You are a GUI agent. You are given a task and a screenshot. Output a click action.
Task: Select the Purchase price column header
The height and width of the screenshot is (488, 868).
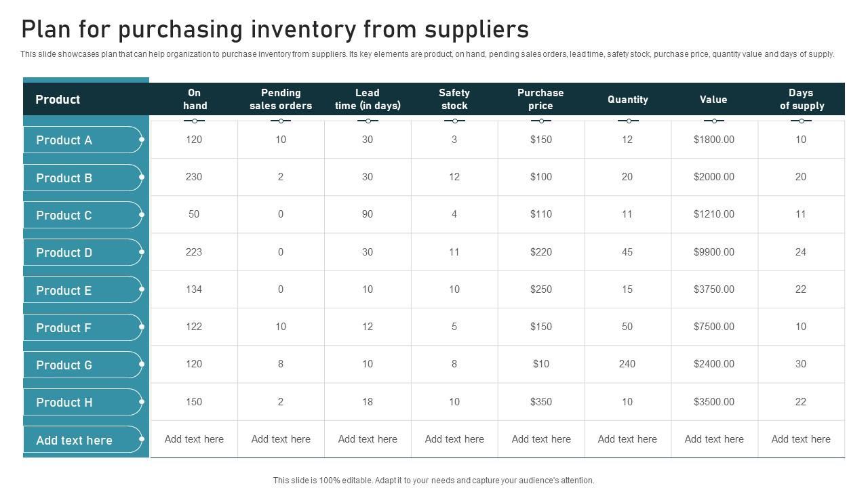[540, 100]
